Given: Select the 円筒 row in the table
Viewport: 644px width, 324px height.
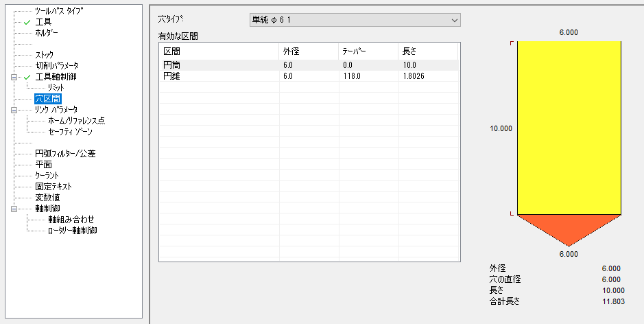Looking at the screenshot, I should (x=171, y=65).
